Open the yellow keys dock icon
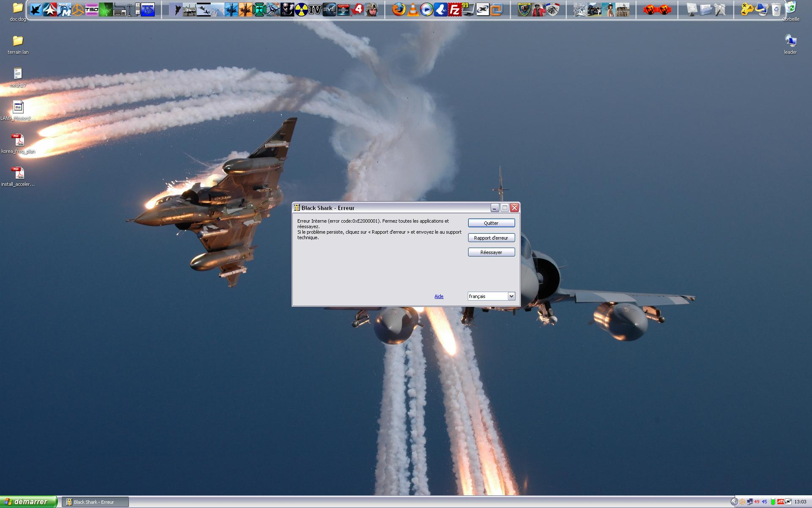The width and height of the screenshot is (812, 508). (748, 9)
